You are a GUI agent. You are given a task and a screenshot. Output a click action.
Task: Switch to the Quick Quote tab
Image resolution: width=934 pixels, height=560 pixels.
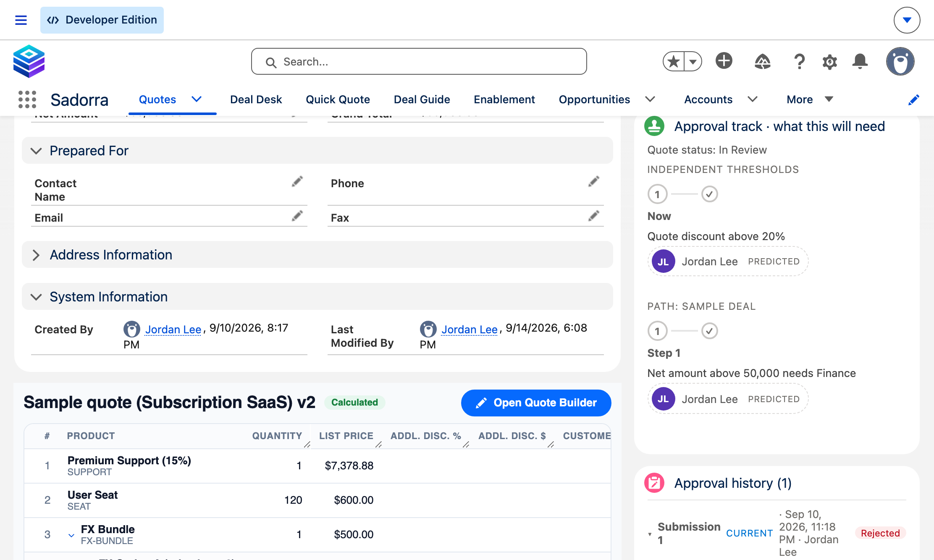click(x=338, y=99)
